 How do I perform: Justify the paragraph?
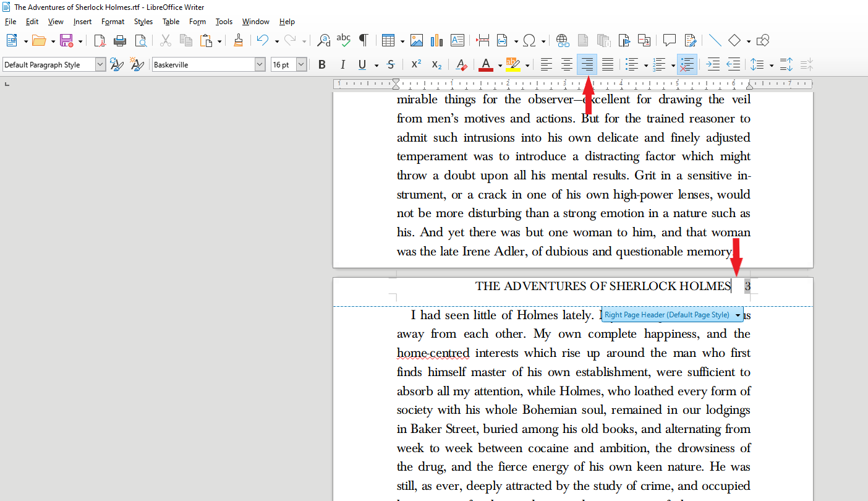click(608, 64)
